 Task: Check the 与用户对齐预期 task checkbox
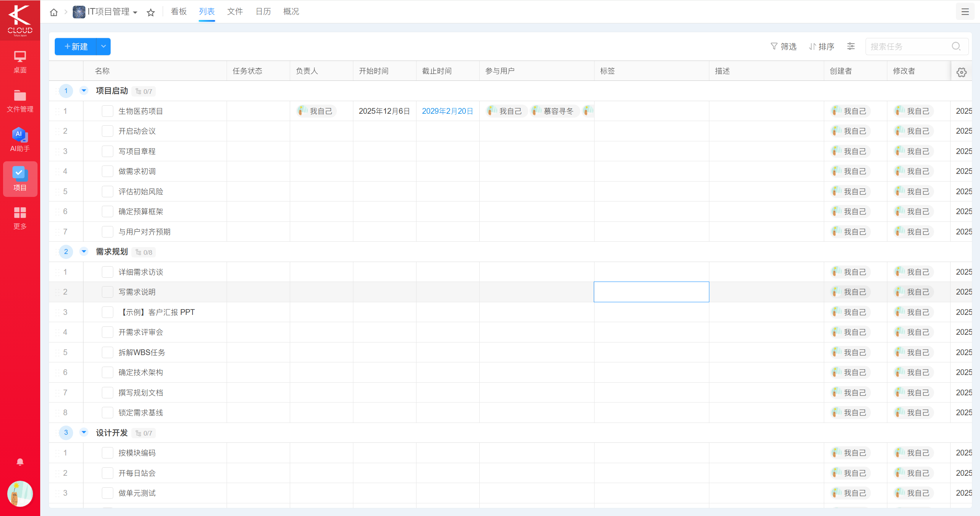108,232
